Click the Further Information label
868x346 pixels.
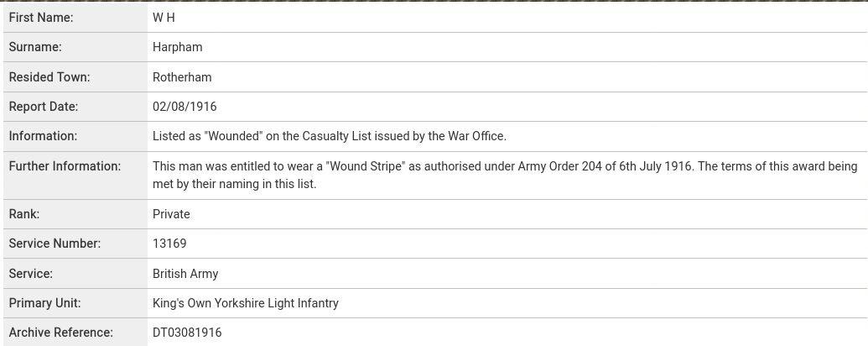pos(65,166)
